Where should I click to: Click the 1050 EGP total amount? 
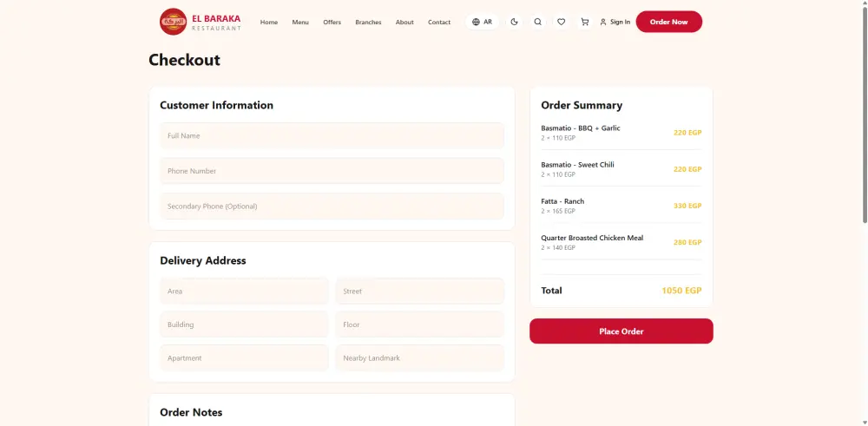pyautogui.click(x=681, y=291)
